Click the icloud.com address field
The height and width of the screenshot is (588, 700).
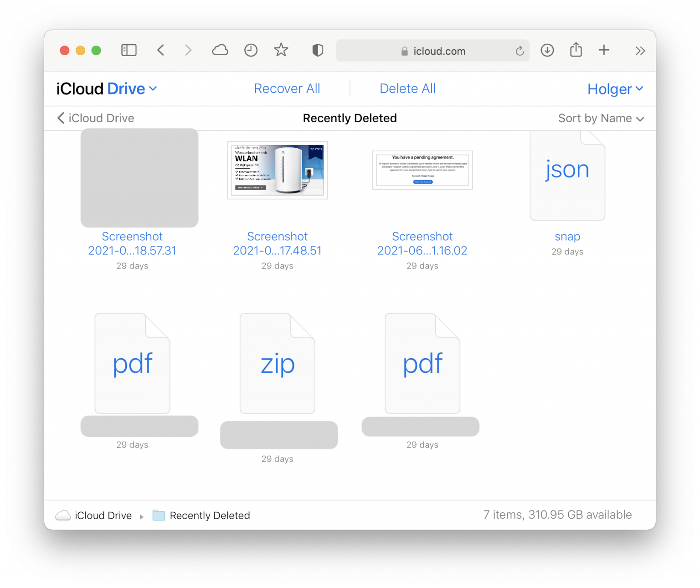pyautogui.click(x=432, y=51)
